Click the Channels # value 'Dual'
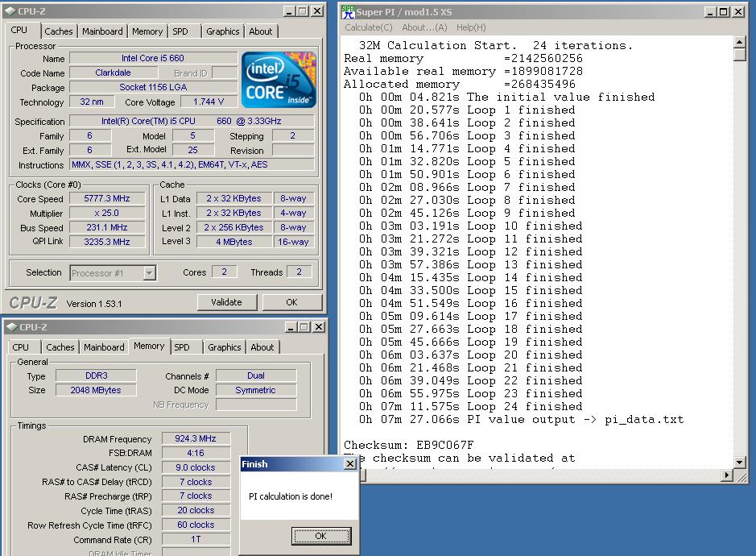Viewport: 756px width, 556px height. 256,376
